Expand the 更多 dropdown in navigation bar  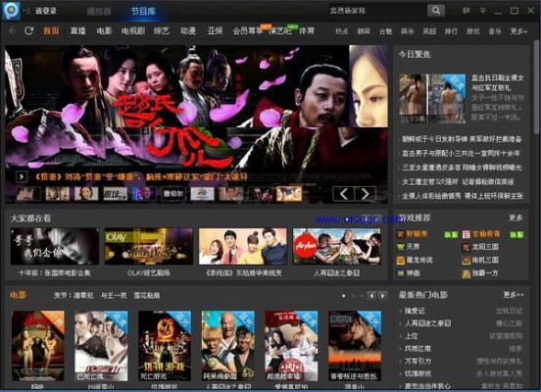pos(518,31)
